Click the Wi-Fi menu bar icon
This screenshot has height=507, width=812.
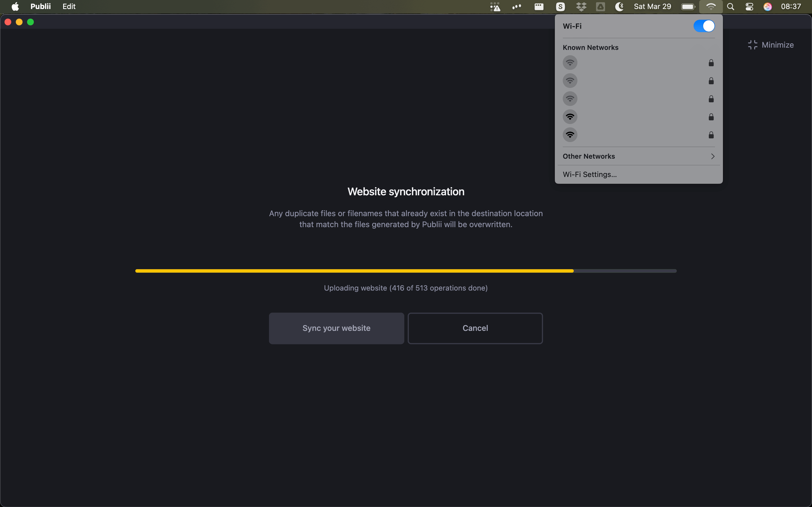[x=711, y=7]
